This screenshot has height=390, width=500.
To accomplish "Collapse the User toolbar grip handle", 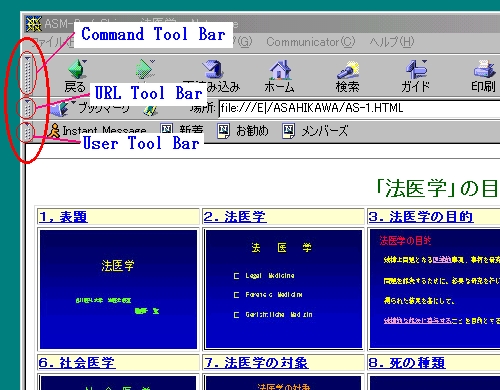I will pyautogui.click(x=27, y=131).
